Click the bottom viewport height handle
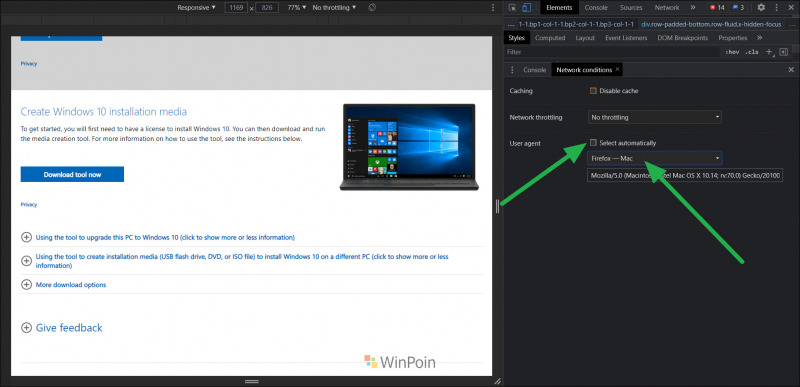800x387 pixels. (252, 381)
